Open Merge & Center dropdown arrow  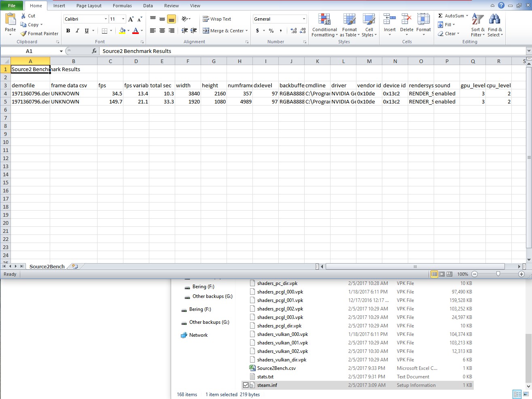tap(246, 31)
